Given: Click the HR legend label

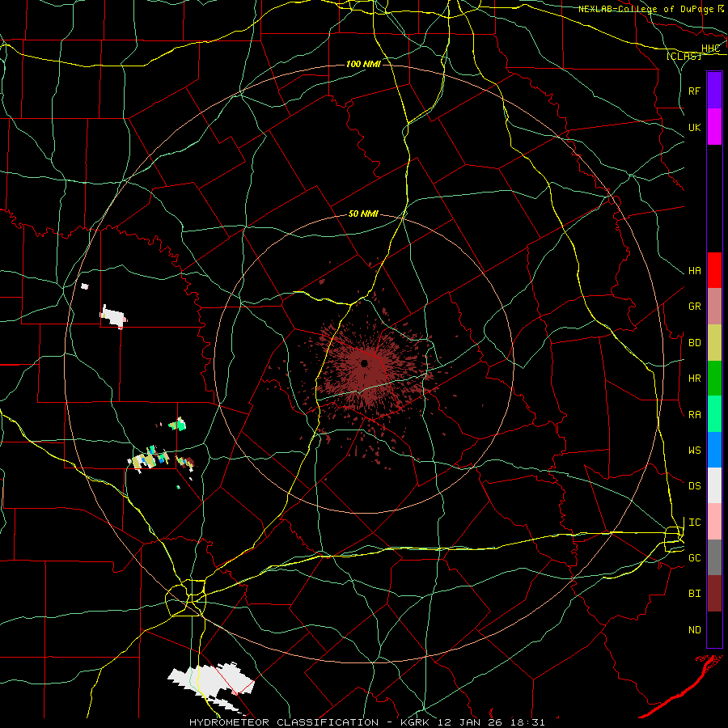Looking at the screenshot, I should click(694, 379).
